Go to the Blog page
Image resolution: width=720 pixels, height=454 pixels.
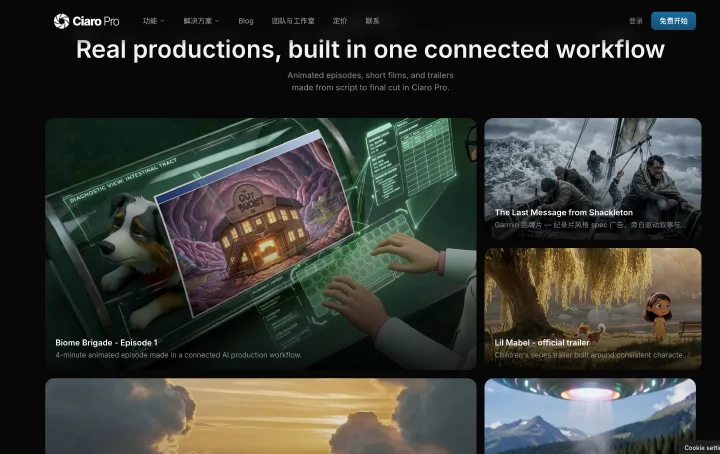[x=246, y=21]
